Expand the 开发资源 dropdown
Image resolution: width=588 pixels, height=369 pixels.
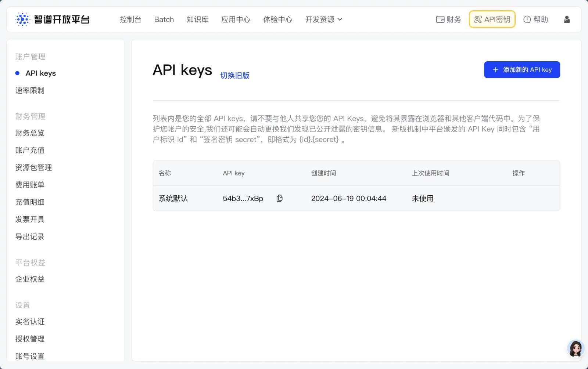323,19
